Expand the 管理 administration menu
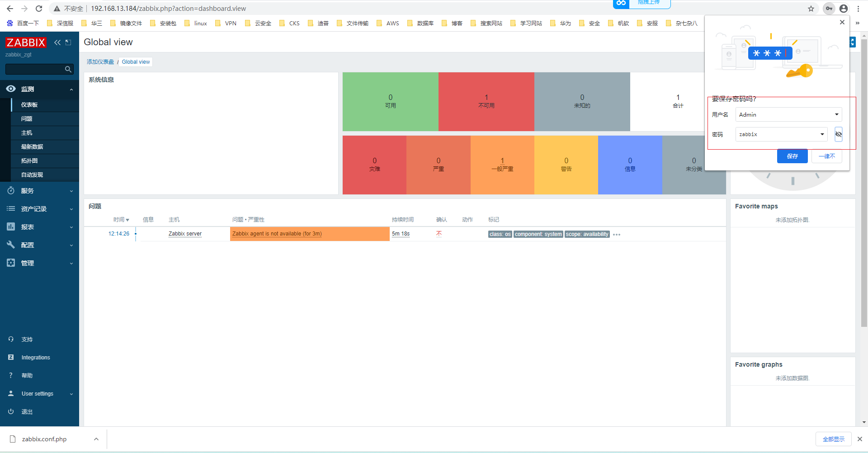 coord(39,263)
